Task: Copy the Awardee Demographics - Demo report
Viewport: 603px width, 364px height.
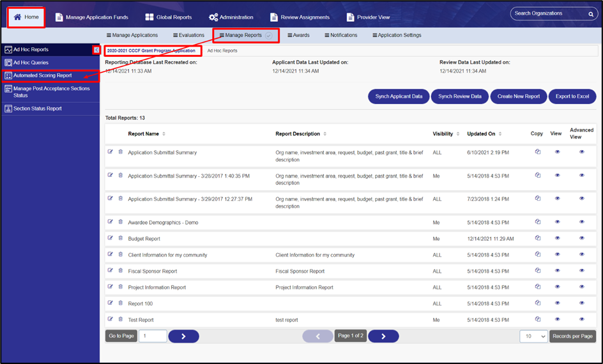Action: tap(538, 222)
